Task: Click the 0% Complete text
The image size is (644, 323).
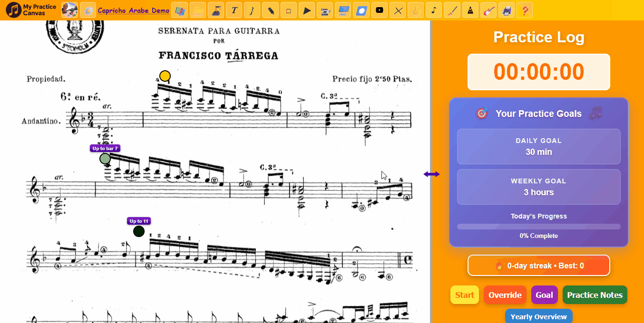Action: [x=538, y=236]
